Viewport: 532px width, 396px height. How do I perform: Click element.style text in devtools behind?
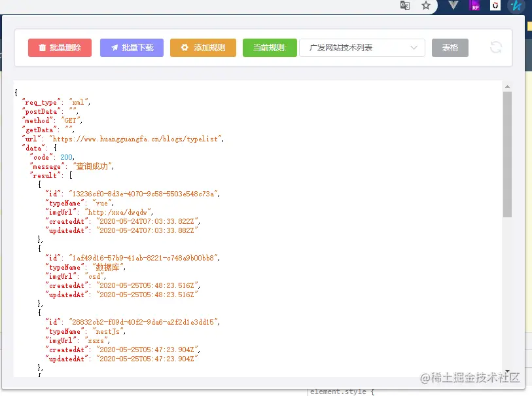[338, 392]
